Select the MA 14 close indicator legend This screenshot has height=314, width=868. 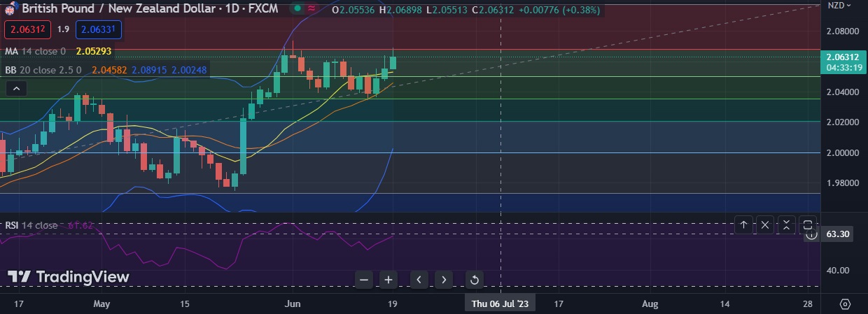(35, 51)
